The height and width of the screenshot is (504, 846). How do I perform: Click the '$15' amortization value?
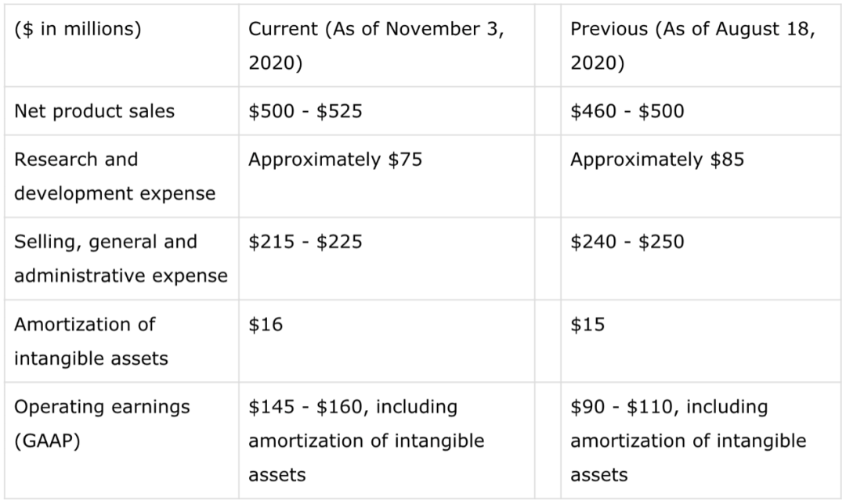(587, 325)
